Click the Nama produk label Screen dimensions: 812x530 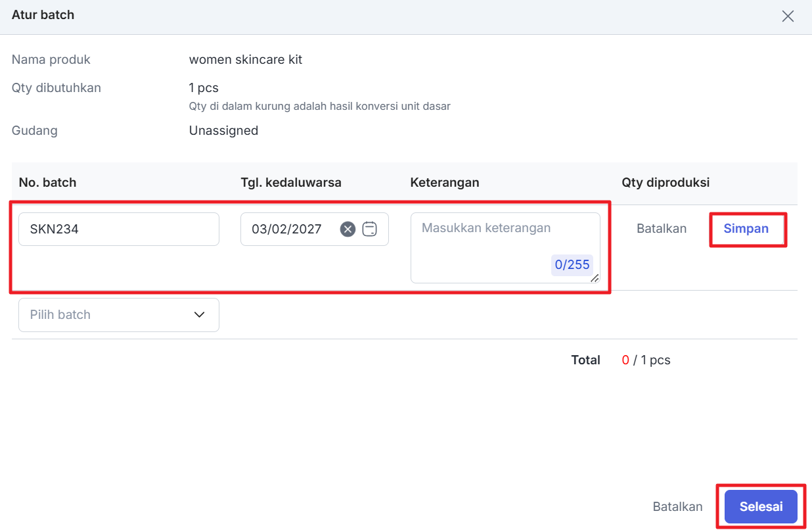click(x=51, y=60)
